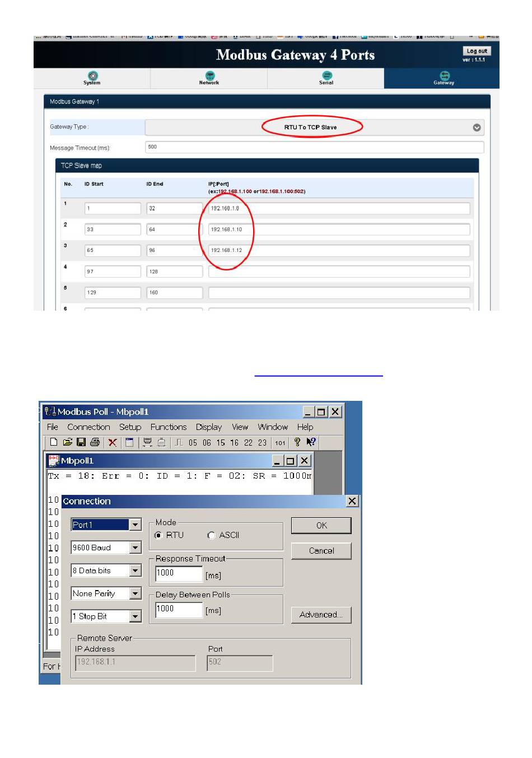Viewport: 532px width, 758px height.
Task: Select function 15 in the toolbar
Action: click(221, 442)
